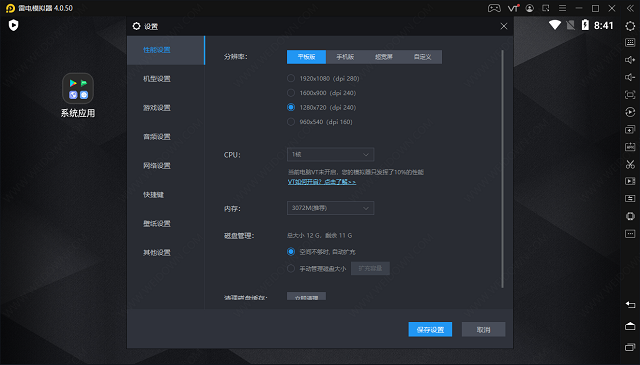This screenshot has width=640, height=365.
Task: Open more options ellipsis icon in sidebar
Action: (630, 234)
